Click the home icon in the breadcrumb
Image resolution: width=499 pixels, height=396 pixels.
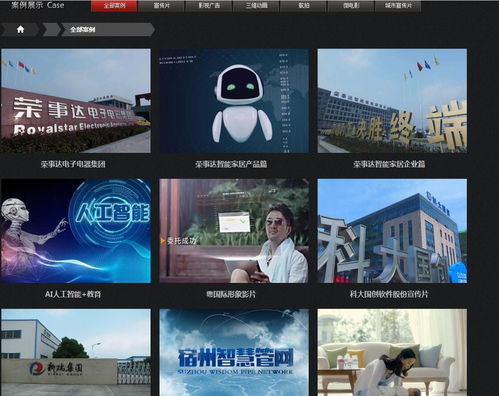pos(20,29)
